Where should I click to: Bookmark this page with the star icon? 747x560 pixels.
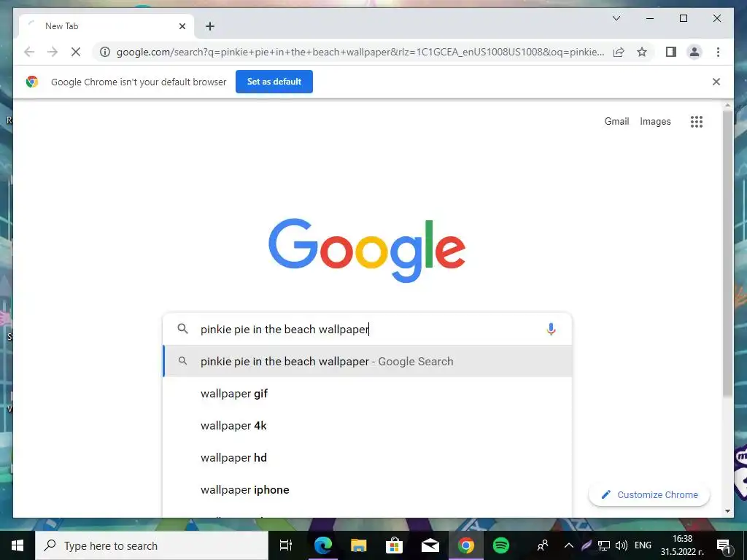click(642, 52)
